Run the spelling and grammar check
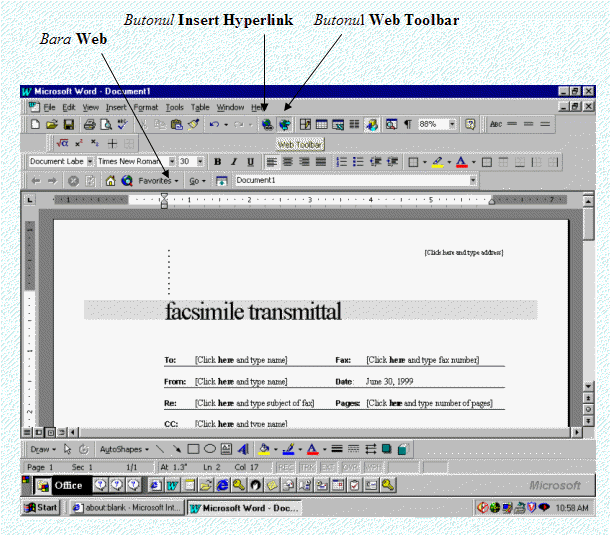Viewport: 610px width, 535px height. pos(123,125)
